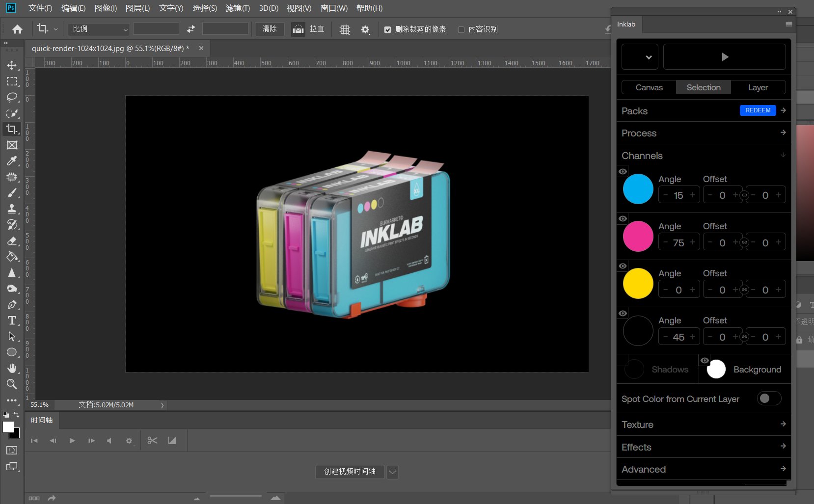The width and height of the screenshot is (814, 504).
Task: Hide the cyan channel eye icon
Action: [x=623, y=171]
